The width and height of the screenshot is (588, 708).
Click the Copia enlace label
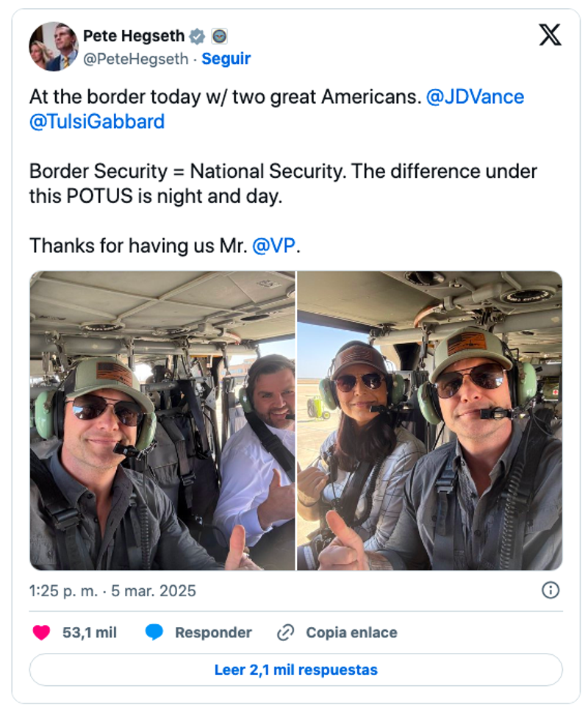[x=351, y=632]
